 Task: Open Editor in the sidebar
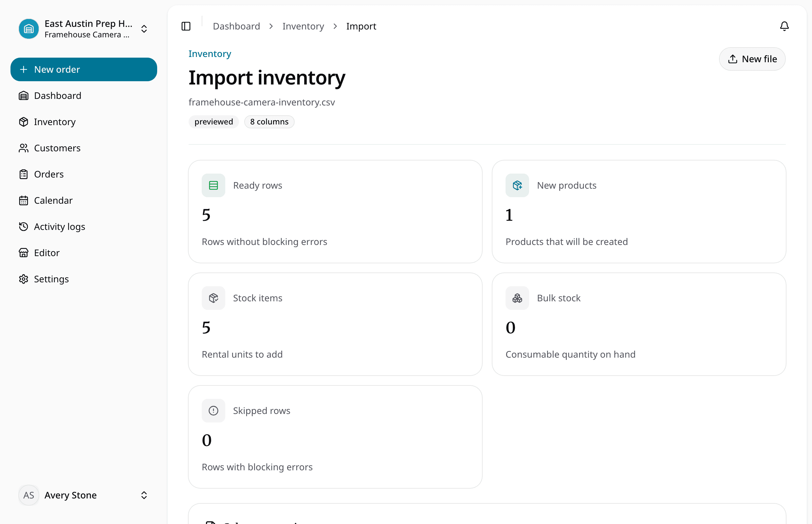pyautogui.click(x=84, y=253)
